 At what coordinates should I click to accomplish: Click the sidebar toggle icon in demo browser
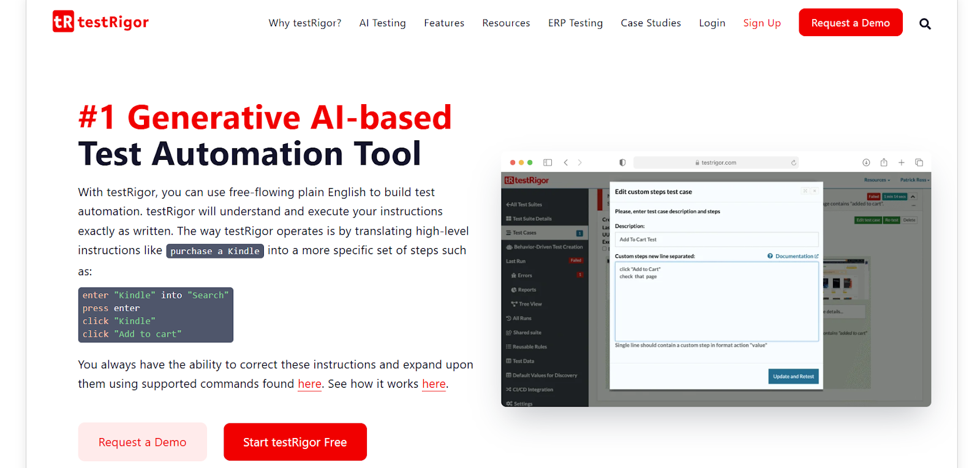coord(548,162)
